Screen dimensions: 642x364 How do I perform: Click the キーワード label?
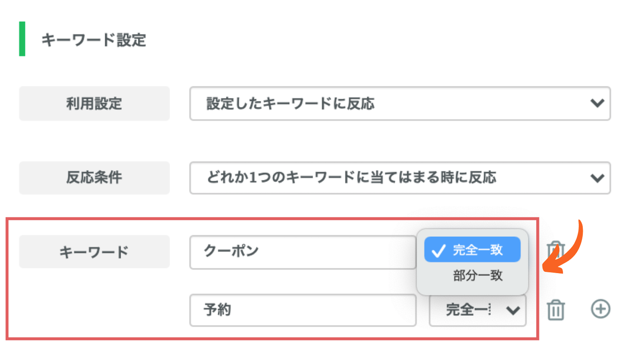pyautogui.click(x=94, y=252)
